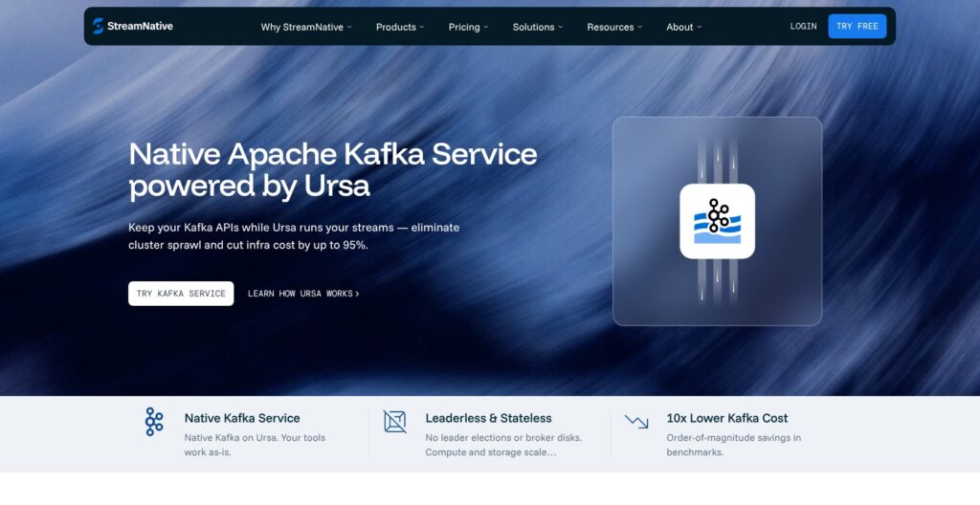Expand the chevron next to Solutions
Image resolution: width=980 pixels, height=505 pixels.
click(x=561, y=27)
